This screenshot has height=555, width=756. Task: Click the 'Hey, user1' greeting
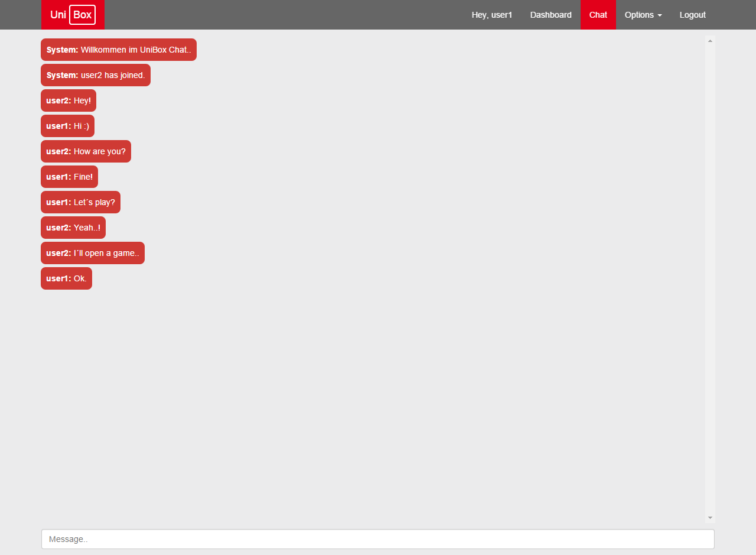(491, 15)
